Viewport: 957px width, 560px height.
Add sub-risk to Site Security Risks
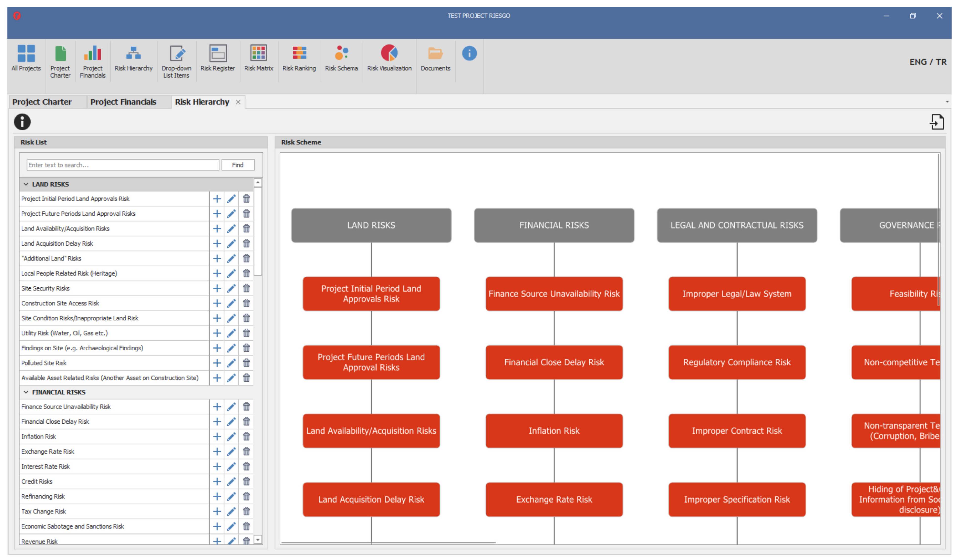(x=217, y=288)
